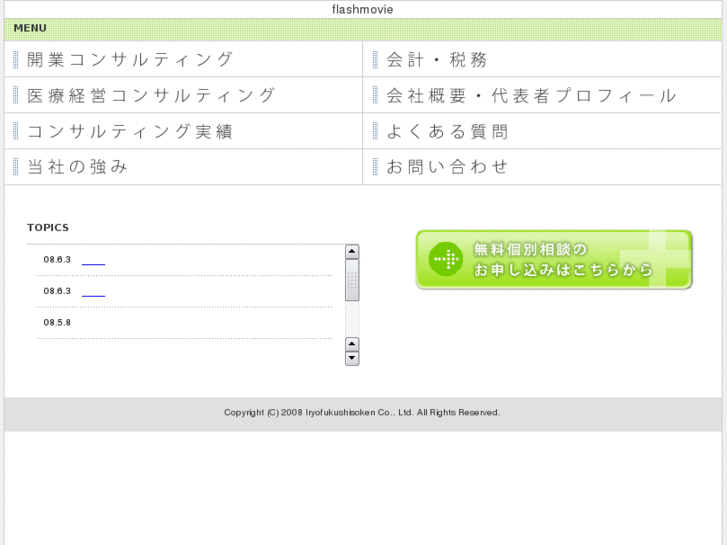Click the topics scrollbar top up arrow
Image resolution: width=727 pixels, height=545 pixels.
[352, 251]
